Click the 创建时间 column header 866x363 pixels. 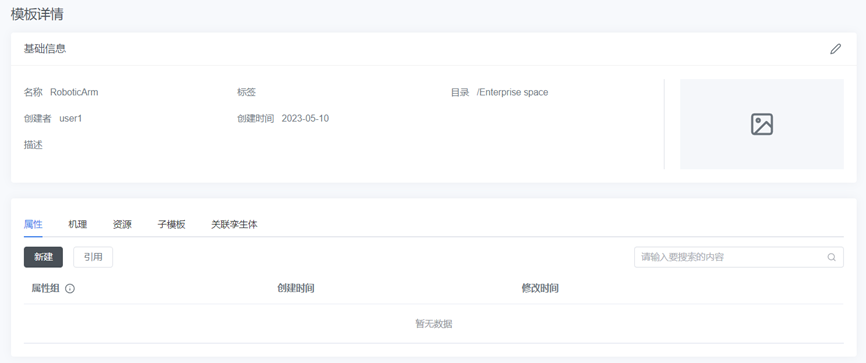tap(295, 288)
